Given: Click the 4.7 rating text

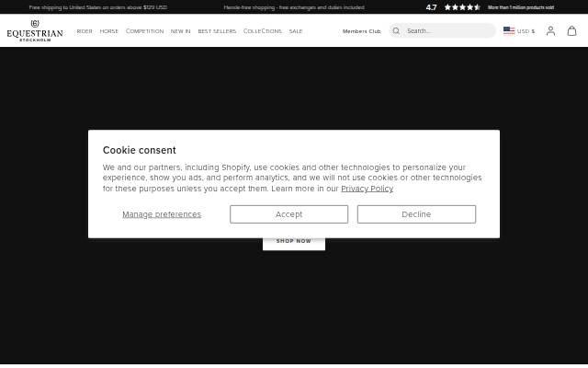Looking at the screenshot, I should 431,7.
